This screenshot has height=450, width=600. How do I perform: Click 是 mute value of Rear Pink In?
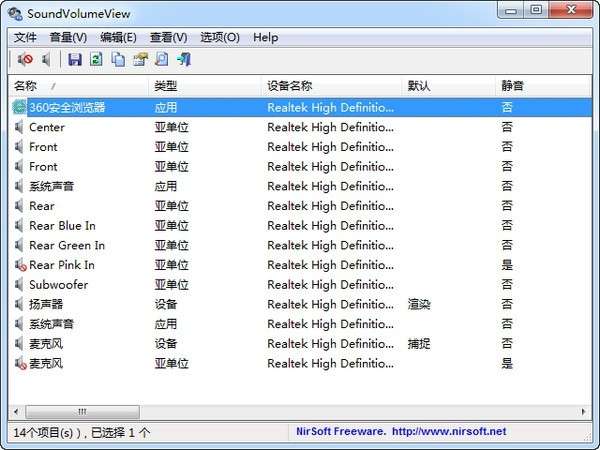(x=507, y=265)
